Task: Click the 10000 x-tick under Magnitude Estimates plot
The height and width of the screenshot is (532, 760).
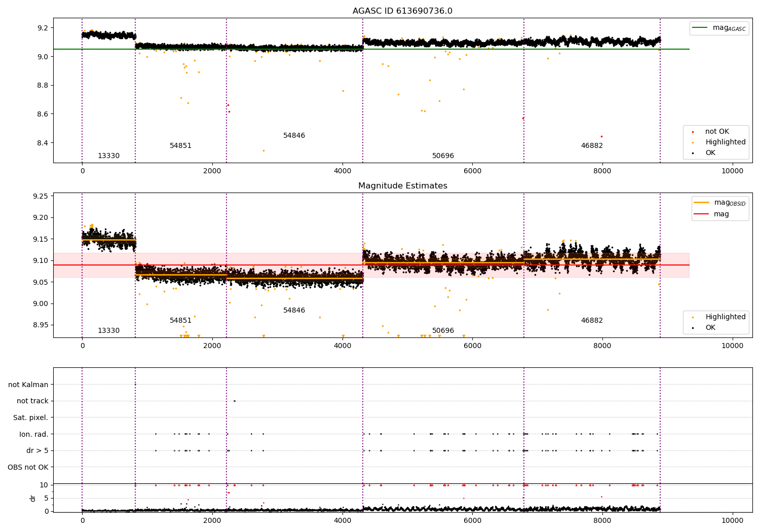Action: click(x=732, y=346)
